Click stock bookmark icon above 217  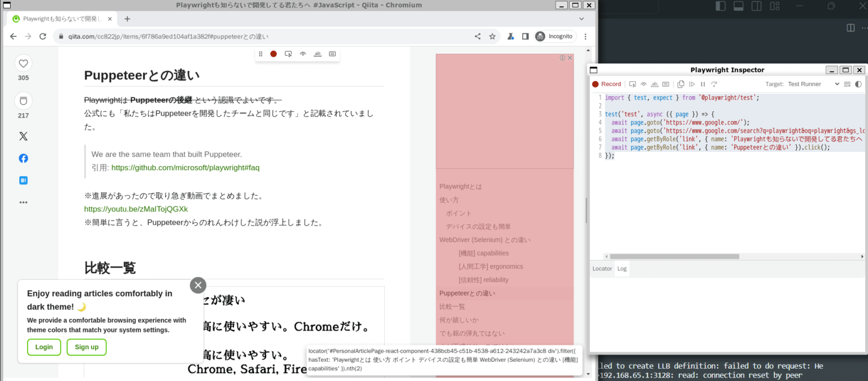23,101
